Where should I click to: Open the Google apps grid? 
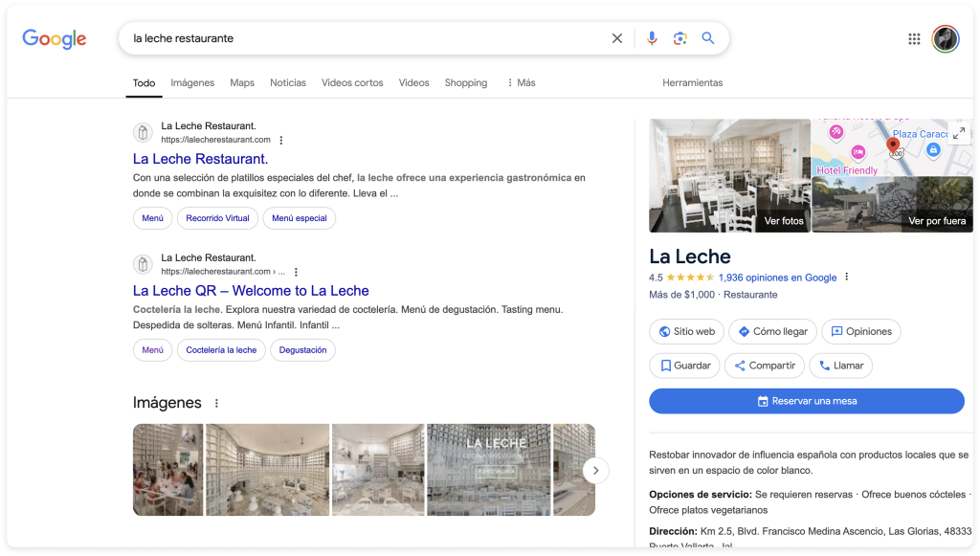click(x=914, y=38)
